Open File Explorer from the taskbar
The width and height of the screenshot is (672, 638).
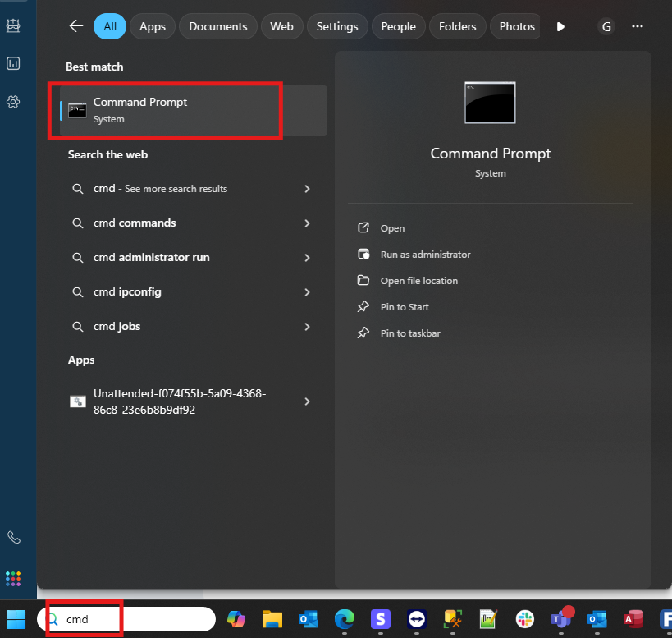pyautogui.click(x=272, y=619)
